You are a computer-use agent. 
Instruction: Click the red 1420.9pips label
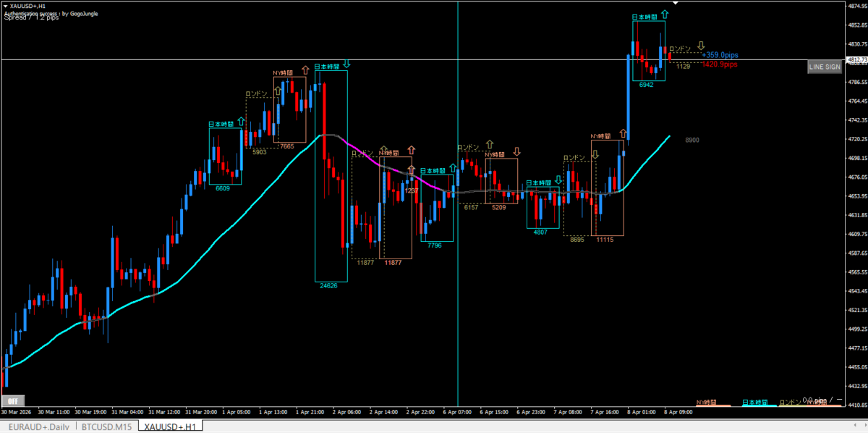click(720, 64)
